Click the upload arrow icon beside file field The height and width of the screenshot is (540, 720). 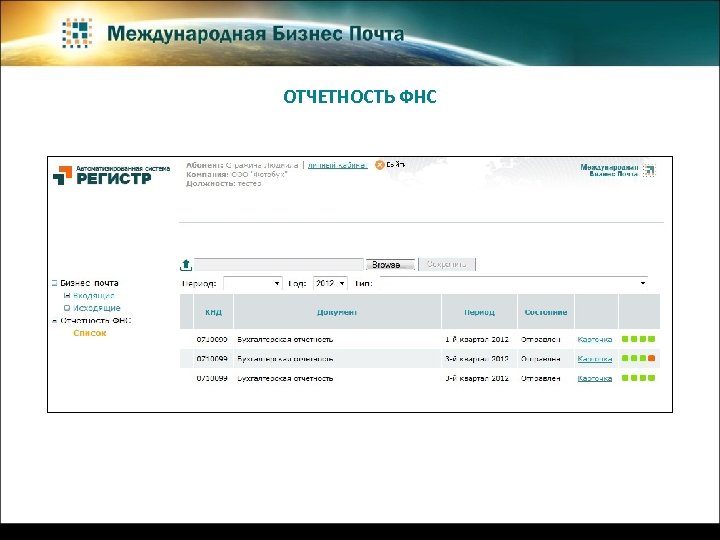[186, 264]
